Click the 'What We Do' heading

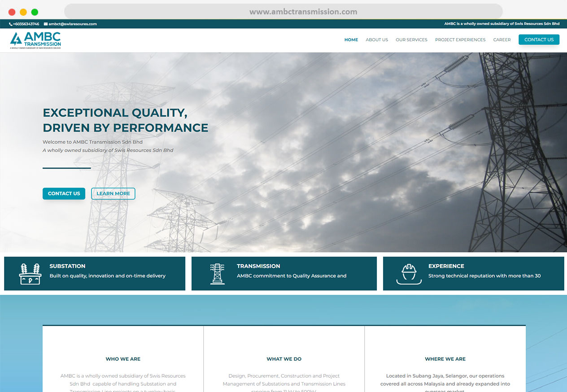pyautogui.click(x=284, y=359)
